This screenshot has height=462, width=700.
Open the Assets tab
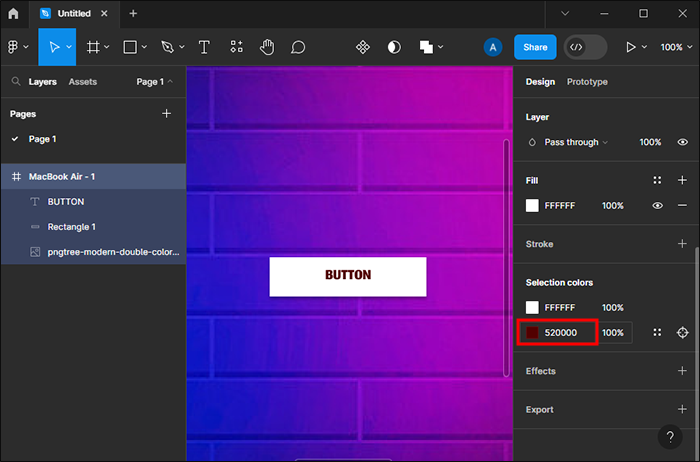click(83, 82)
